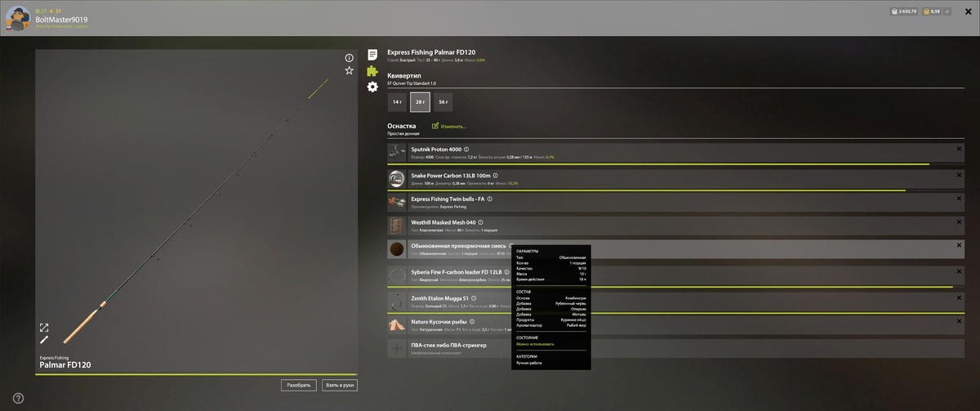Click the Syberia leader line thumbnail
The image size is (980, 411).
tap(397, 275)
